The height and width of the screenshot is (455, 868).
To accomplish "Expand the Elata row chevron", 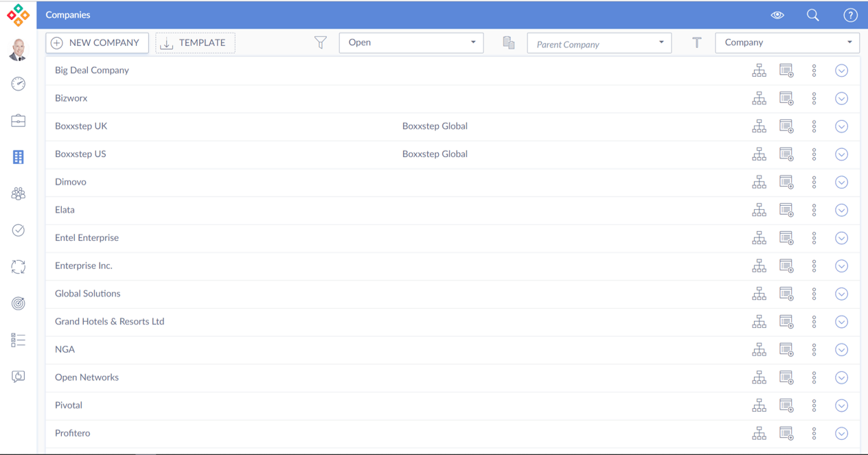I will (841, 210).
